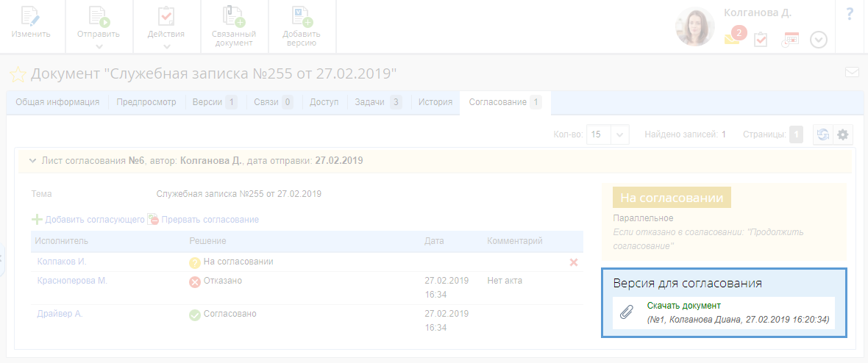Click page number 1 button
The image size is (868, 363).
tap(796, 134)
